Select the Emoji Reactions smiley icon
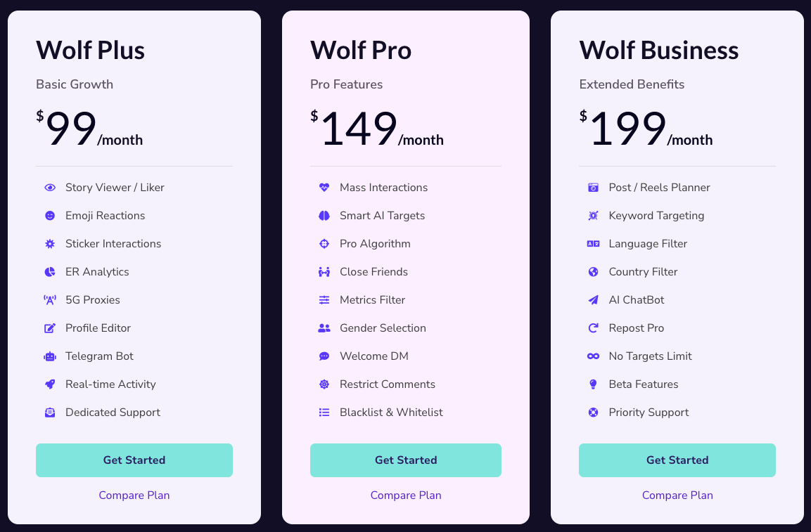Image resolution: width=811 pixels, height=532 pixels. coord(49,216)
